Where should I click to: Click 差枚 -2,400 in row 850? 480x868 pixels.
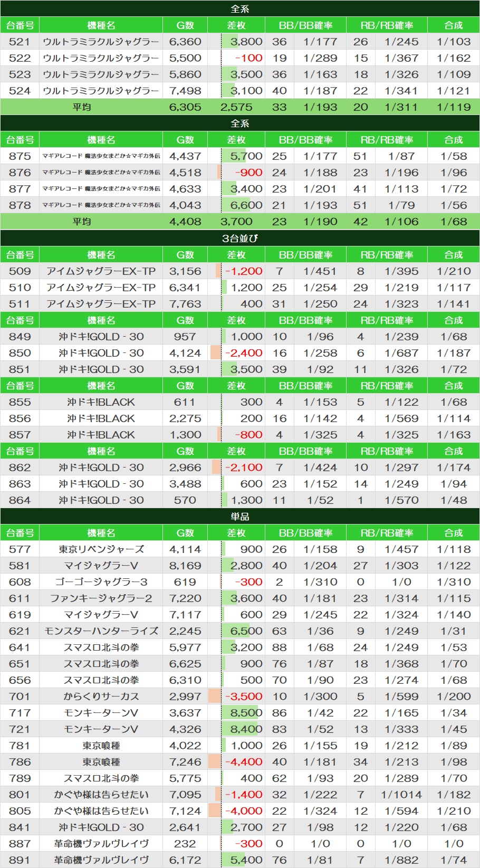tap(244, 353)
